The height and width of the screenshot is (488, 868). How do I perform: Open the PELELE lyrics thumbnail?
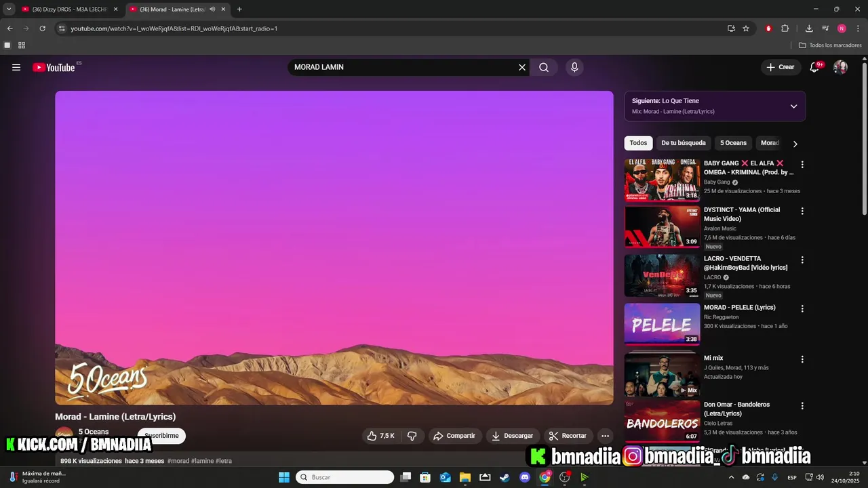(662, 324)
